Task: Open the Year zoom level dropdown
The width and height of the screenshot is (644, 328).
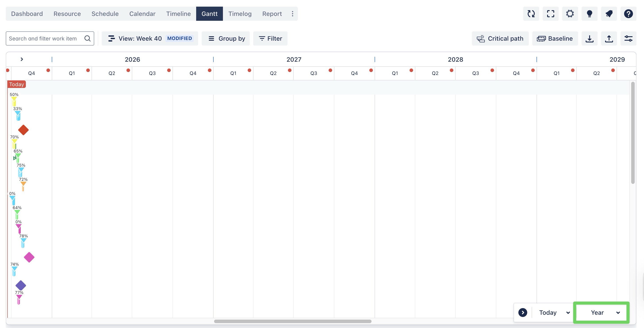Action: coord(601,313)
